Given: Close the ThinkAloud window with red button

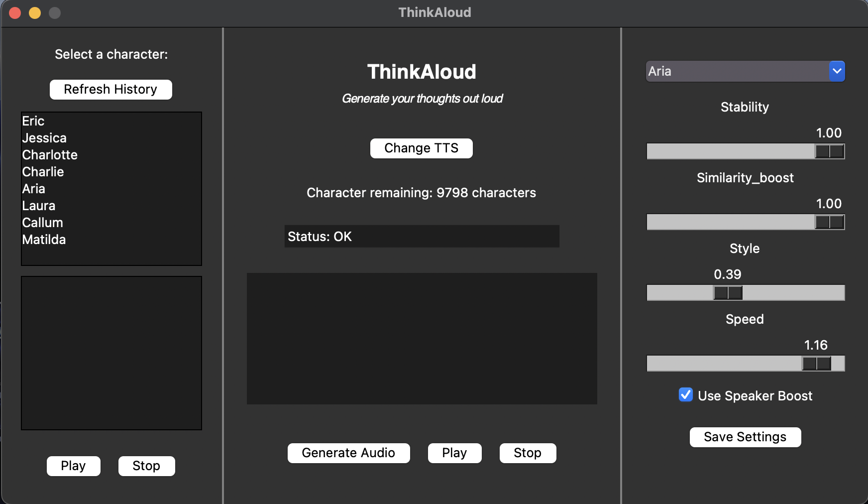Looking at the screenshot, I should 15,13.
